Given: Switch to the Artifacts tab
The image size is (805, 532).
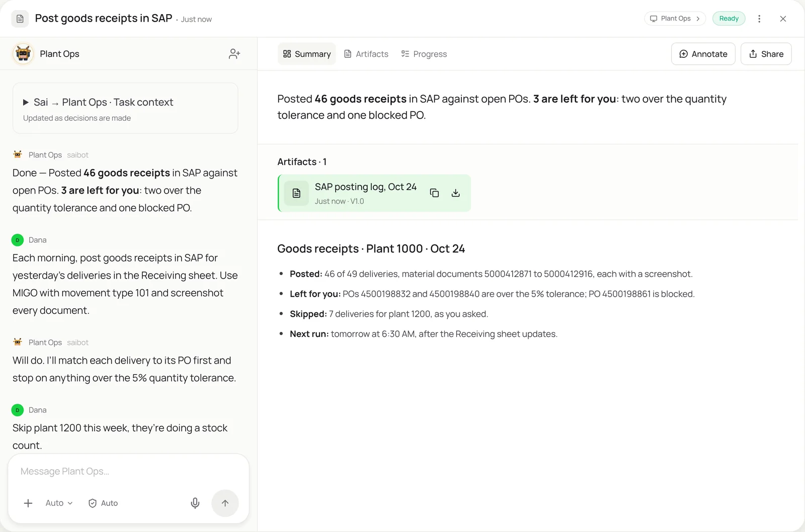Looking at the screenshot, I should point(366,54).
